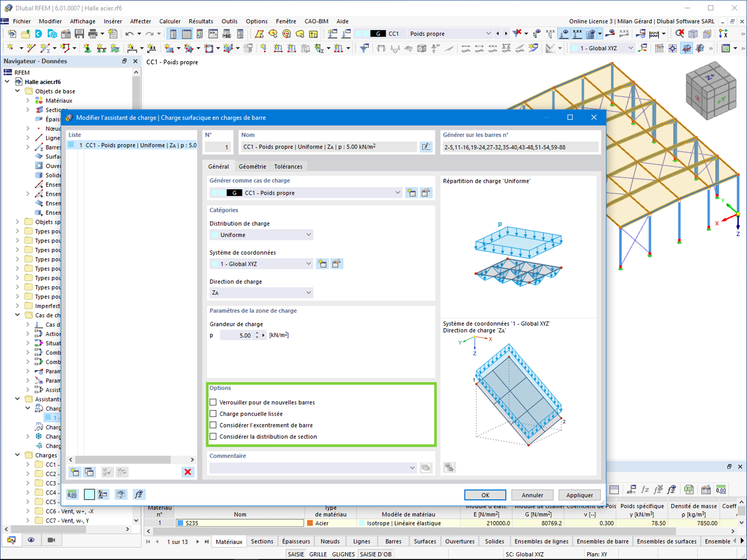747x560 pixels.
Task: Expand the 'Matériaux' tree node
Action: click(x=28, y=100)
